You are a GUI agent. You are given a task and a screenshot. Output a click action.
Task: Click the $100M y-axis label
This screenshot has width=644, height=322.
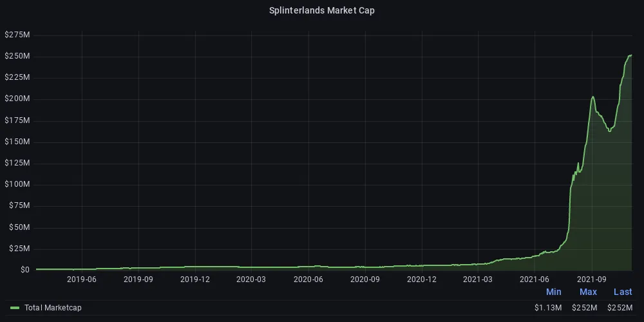[x=17, y=184]
